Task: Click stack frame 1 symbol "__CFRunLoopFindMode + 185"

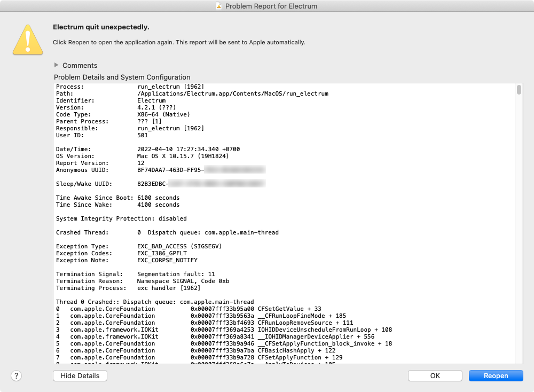Action: [302, 316]
